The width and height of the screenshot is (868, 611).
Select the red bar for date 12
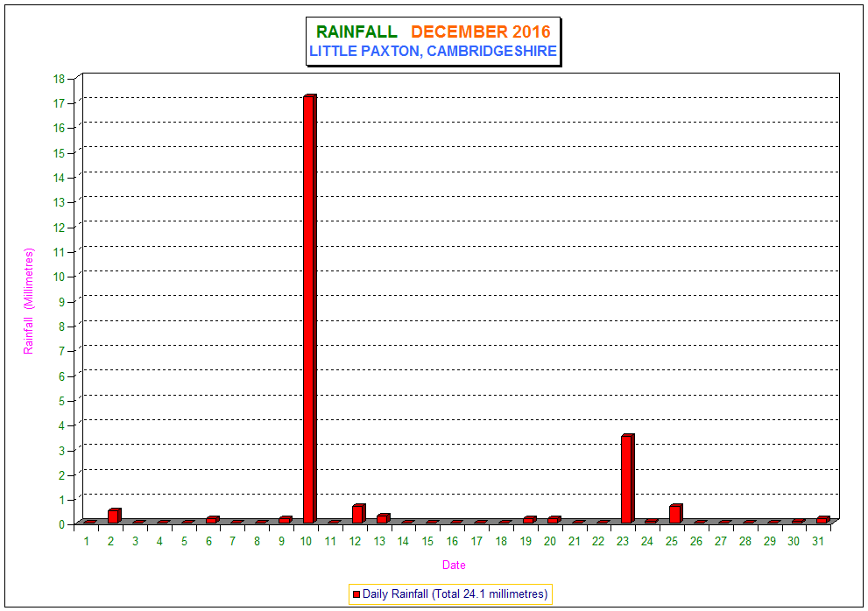click(x=359, y=514)
